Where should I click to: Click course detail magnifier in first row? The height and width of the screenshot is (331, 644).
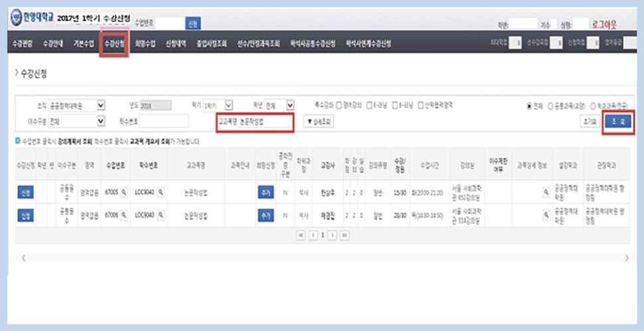coord(546,191)
